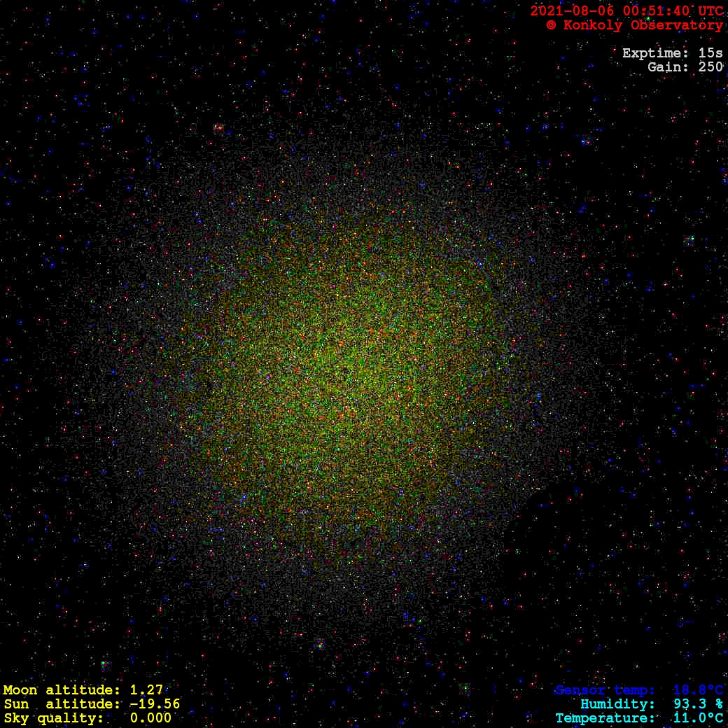Select the Sky quality value 0.000
Viewport: 728px width, 728px height.
pyautogui.click(x=150, y=718)
